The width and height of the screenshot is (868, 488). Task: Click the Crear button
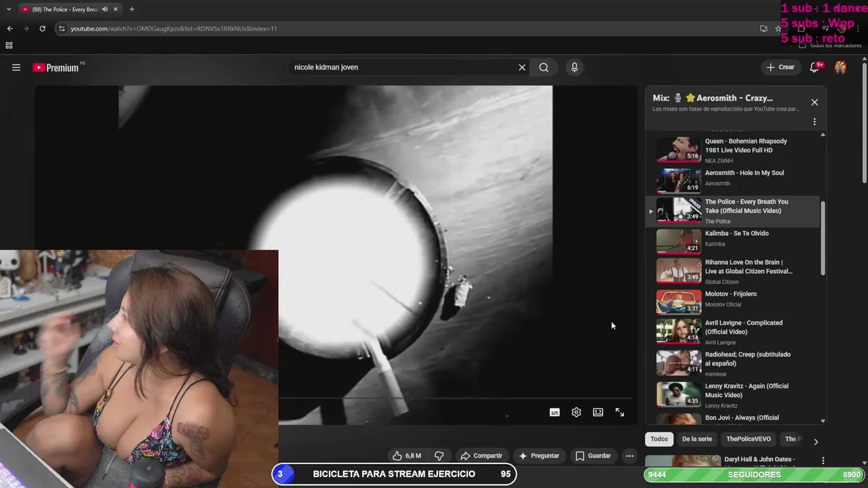[781, 67]
